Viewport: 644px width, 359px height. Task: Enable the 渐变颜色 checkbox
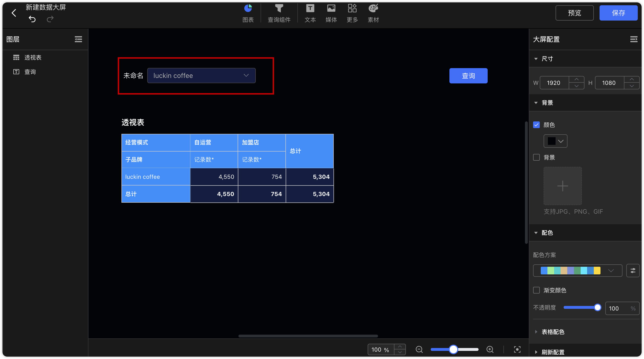pos(536,290)
